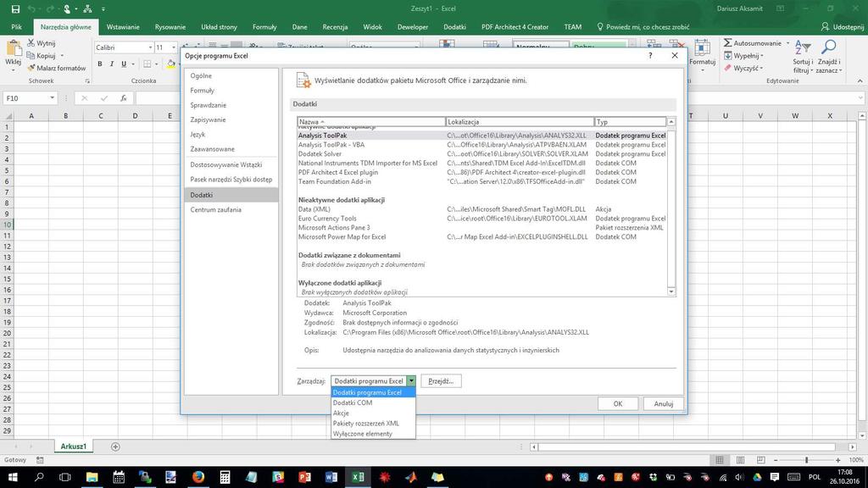868x488 pixels.
Task: Open the Calibri font name dropdown
Action: pos(150,47)
